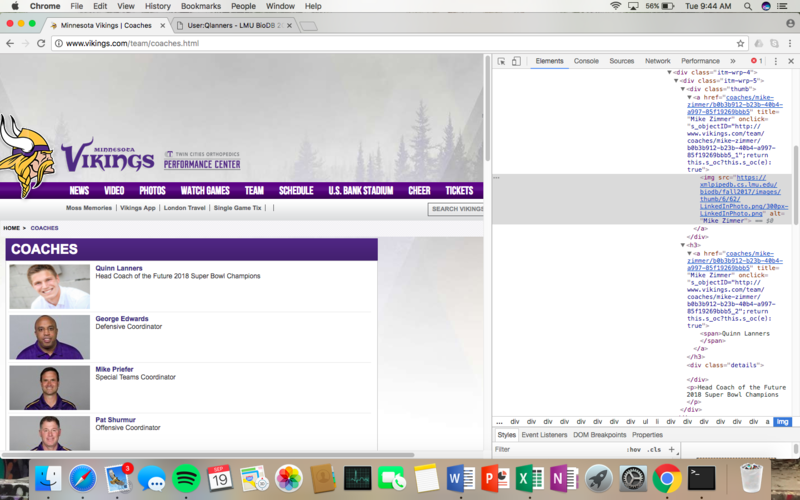800x500 pixels.
Task: Bookmark this page with the star icon
Action: pyautogui.click(x=740, y=43)
